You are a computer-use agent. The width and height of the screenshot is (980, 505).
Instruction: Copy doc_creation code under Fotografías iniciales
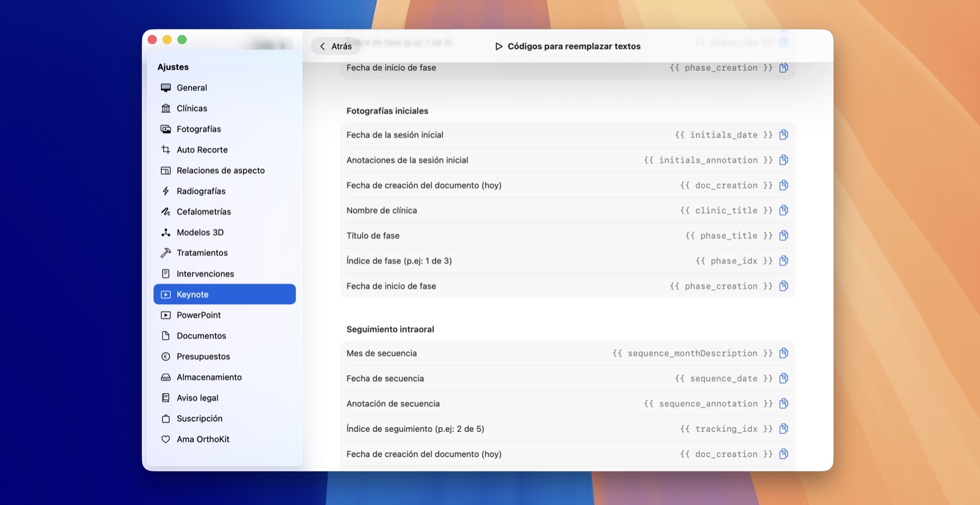tap(783, 185)
